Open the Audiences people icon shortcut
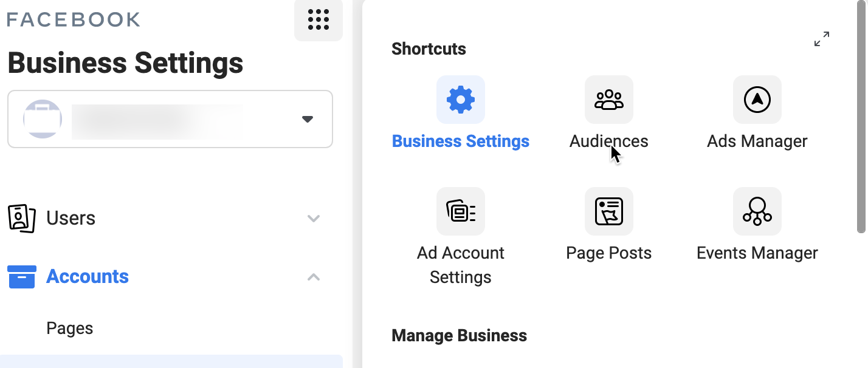 point(609,100)
